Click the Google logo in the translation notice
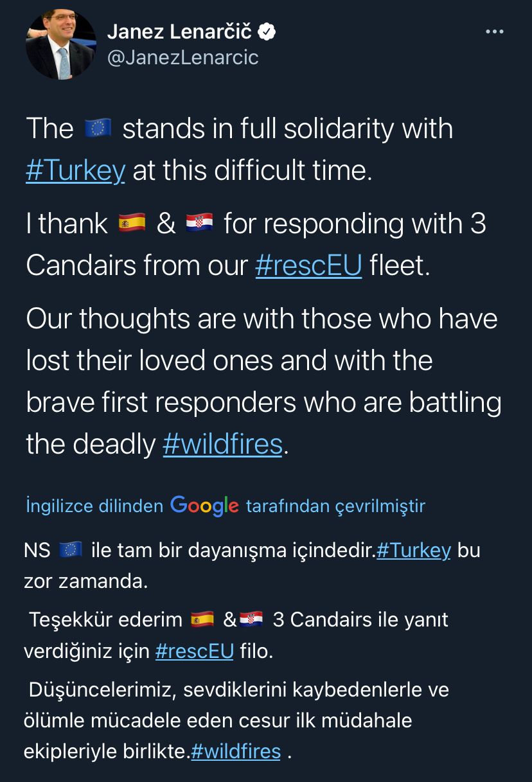The width and height of the screenshot is (532, 782). pos(204,506)
